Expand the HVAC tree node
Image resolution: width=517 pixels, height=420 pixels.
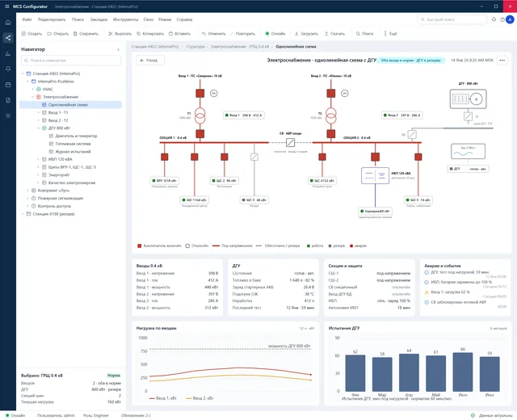point(32,90)
